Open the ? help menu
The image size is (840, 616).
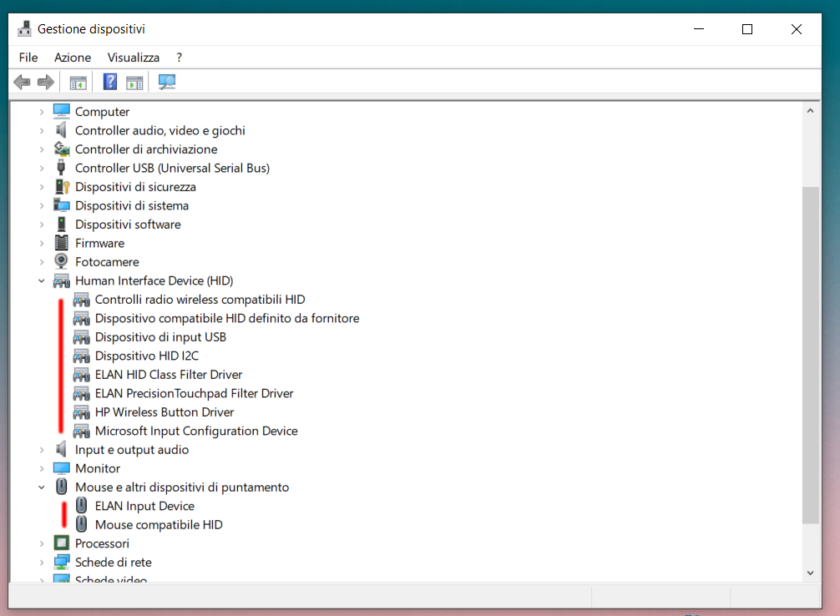point(179,58)
